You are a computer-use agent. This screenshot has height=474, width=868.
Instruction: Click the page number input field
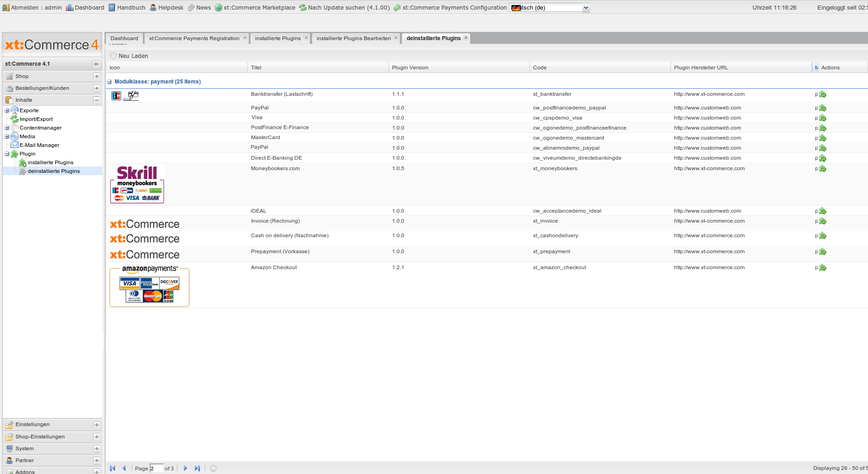pos(156,469)
